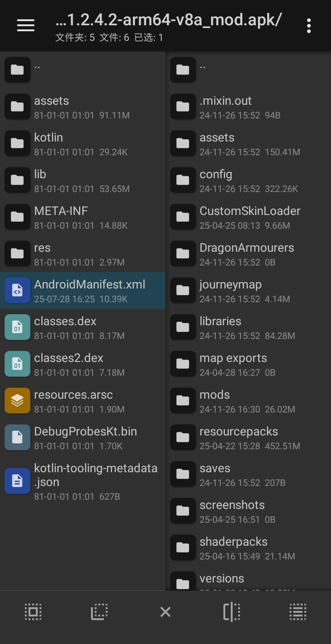Select the classes2.dex file
Image resolution: width=331 pixels, height=644 pixels.
pos(83,364)
